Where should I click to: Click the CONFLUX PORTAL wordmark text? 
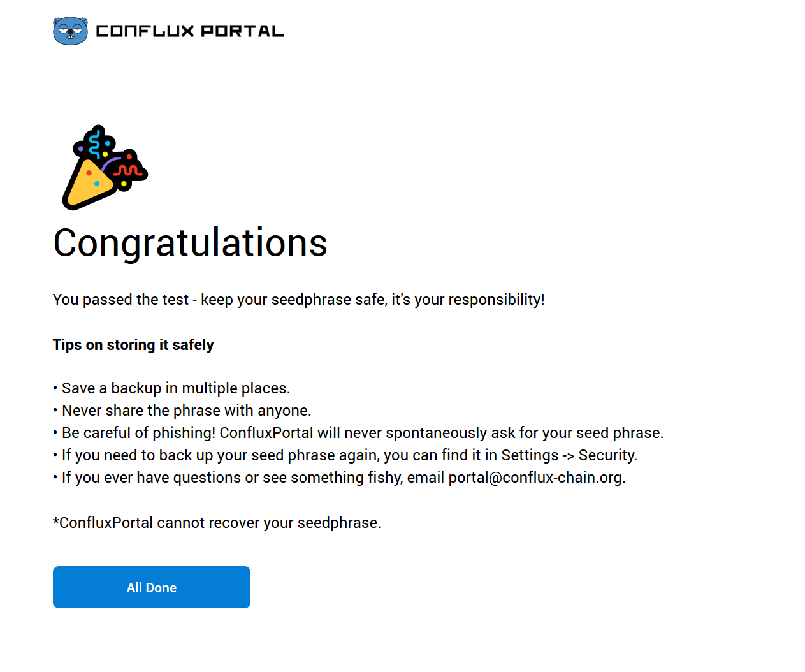coord(190,31)
